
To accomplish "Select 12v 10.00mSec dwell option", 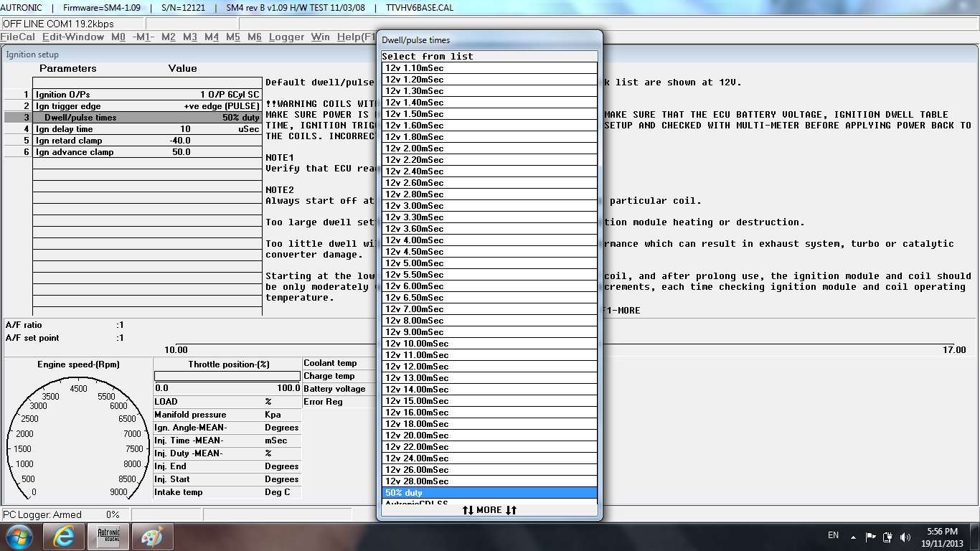I will [489, 344].
